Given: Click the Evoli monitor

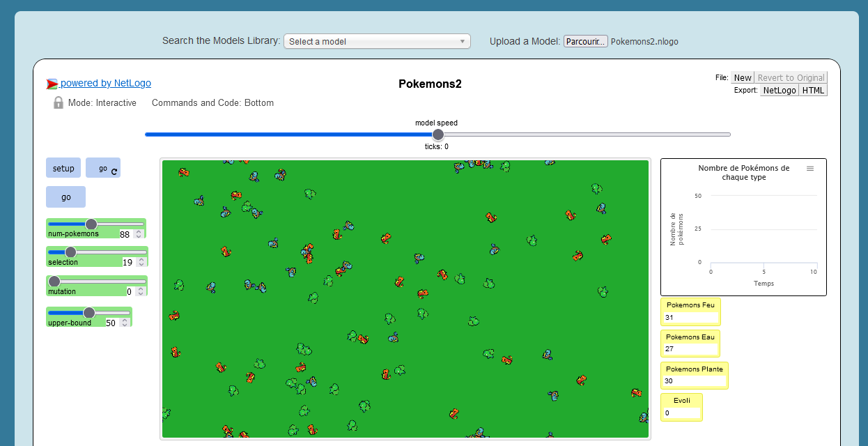Looking at the screenshot, I should [681, 407].
